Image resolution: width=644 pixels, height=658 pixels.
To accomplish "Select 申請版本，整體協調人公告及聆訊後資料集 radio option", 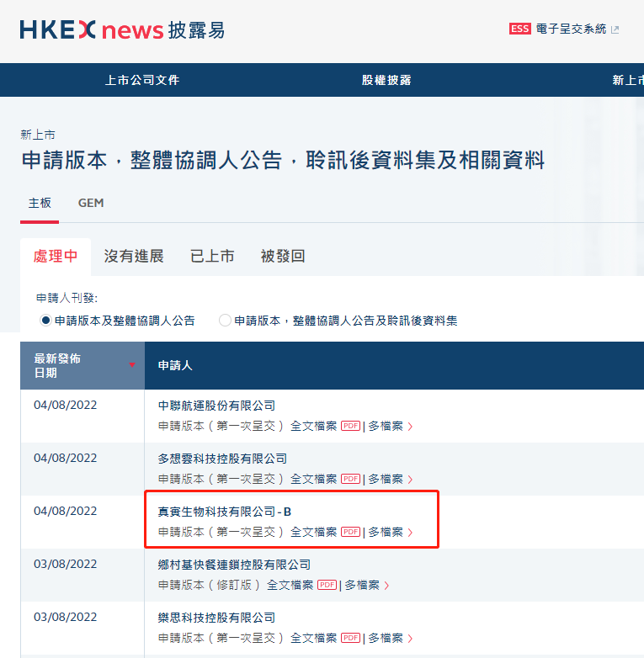I will (225, 321).
